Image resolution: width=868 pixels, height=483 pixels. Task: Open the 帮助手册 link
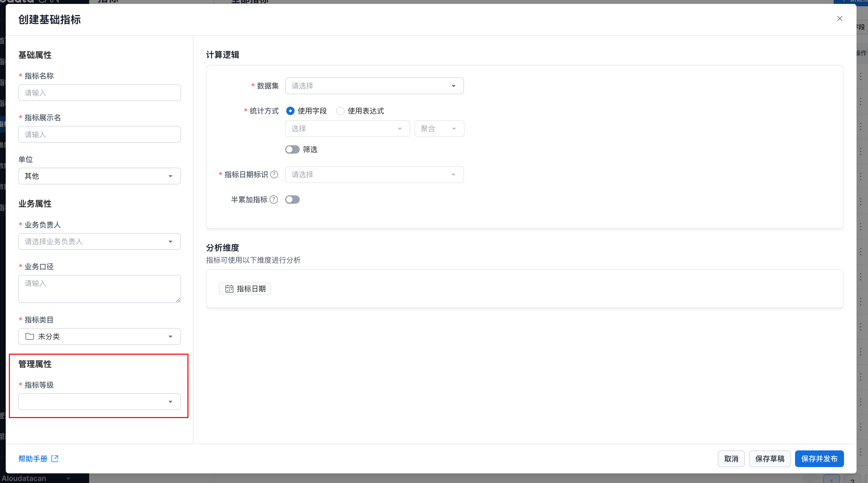tap(33, 459)
